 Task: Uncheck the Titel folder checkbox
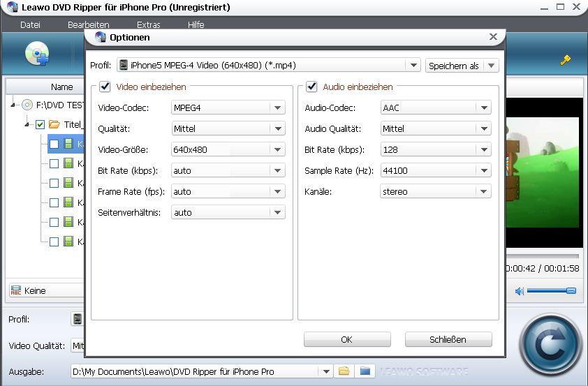click(40, 124)
